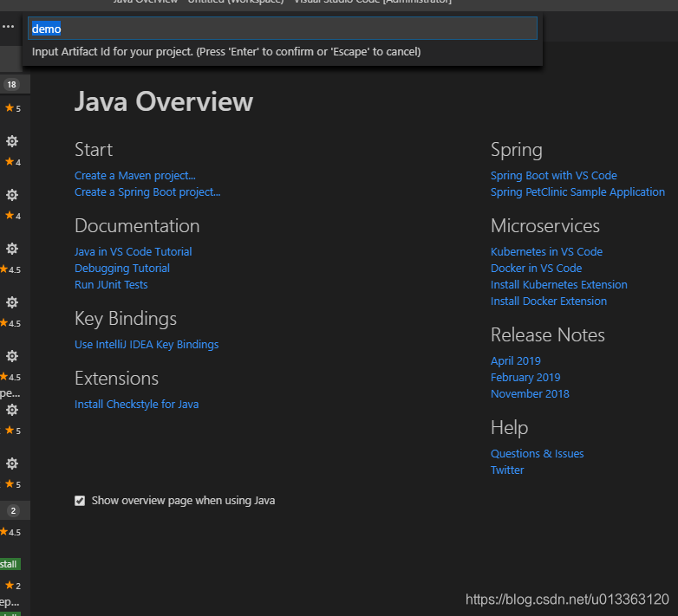This screenshot has height=616, width=678.
Task: Click the 'Input Artifact Id for your project' hint text
Action: [226, 52]
